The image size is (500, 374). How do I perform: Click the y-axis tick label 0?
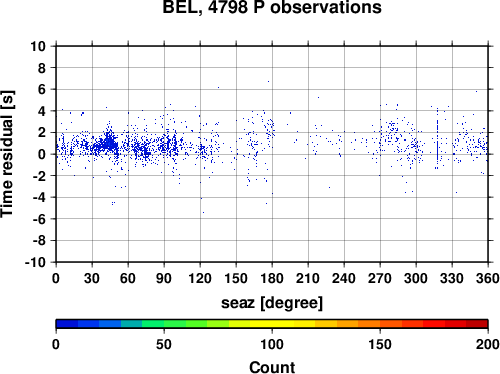tap(42, 154)
